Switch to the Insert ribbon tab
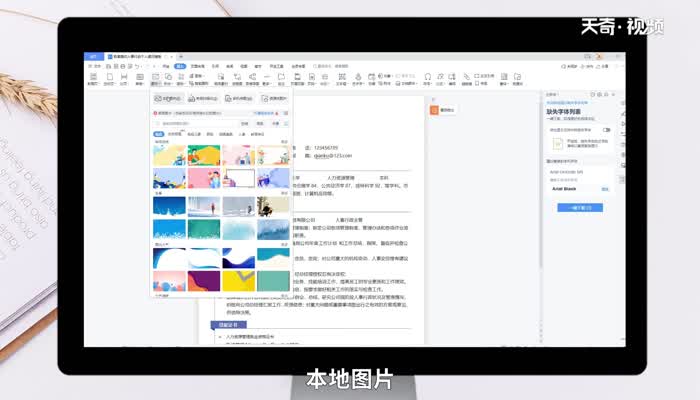 (x=180, y=66)
